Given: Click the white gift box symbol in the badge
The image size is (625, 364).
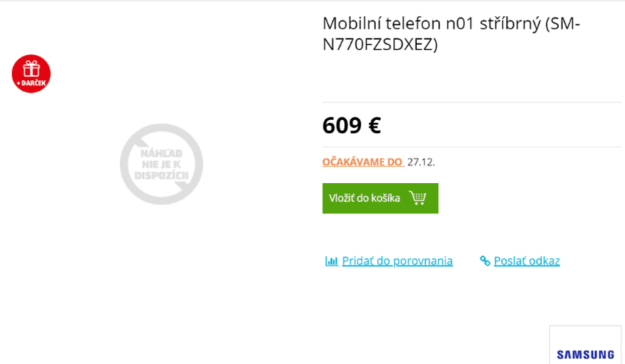Looking at the screenshot, I should click(x=31, y=68).
